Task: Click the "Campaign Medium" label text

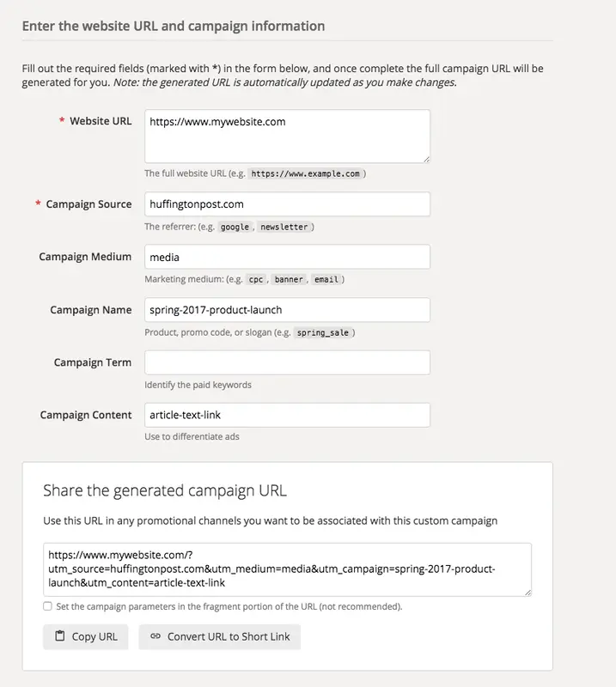Action: 85,257
